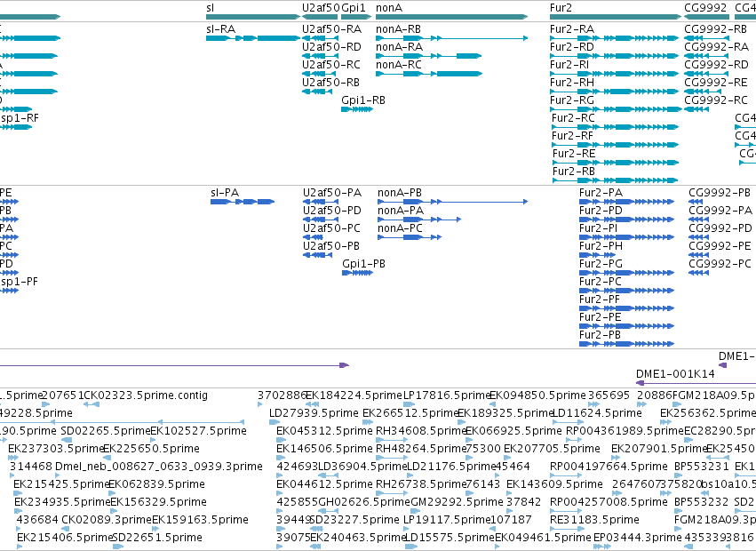Select the CG9992-PC protein label
756x551 pixels.
pos(720,264)
